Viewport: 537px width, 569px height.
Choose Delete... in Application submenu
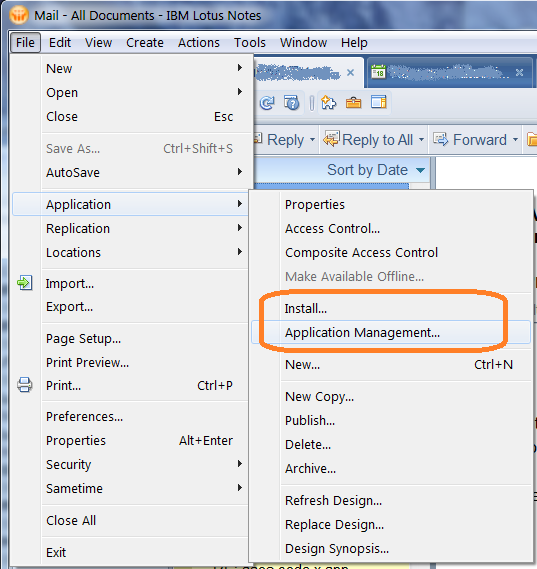click(391, 445)
